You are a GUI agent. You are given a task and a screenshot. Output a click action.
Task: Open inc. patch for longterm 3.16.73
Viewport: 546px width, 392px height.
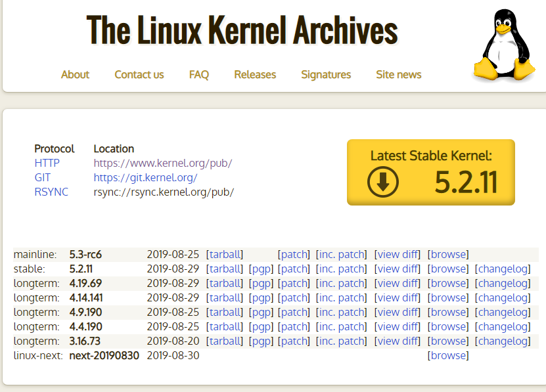(x=341, y=341)
